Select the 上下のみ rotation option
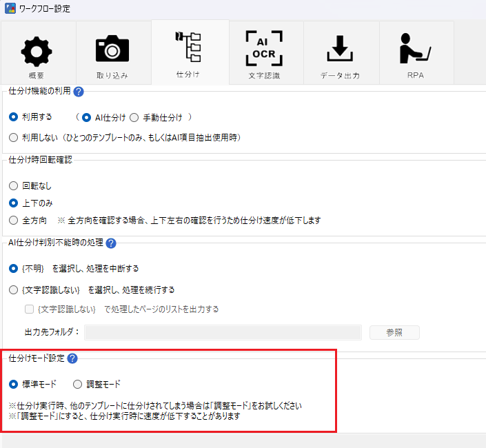This screenshot has width=486, height=448. pyautogui.click(x=13, y=203)
